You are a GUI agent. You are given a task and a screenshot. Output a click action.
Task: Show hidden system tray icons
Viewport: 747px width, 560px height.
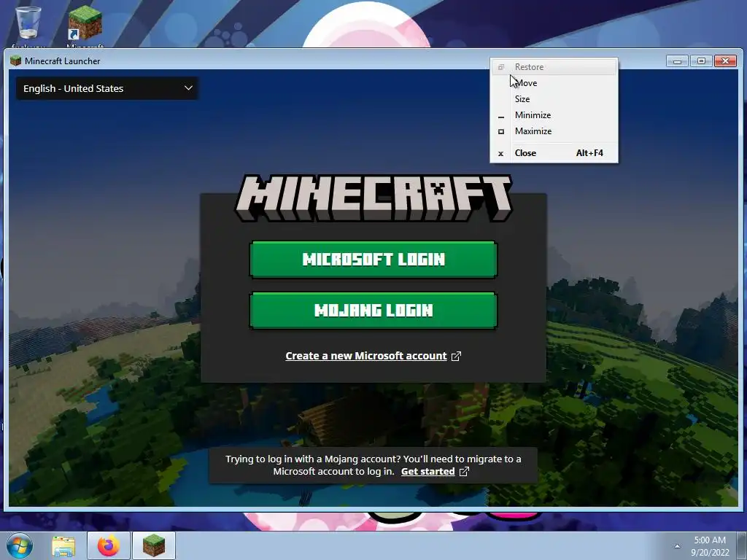(x=677, y=546)
